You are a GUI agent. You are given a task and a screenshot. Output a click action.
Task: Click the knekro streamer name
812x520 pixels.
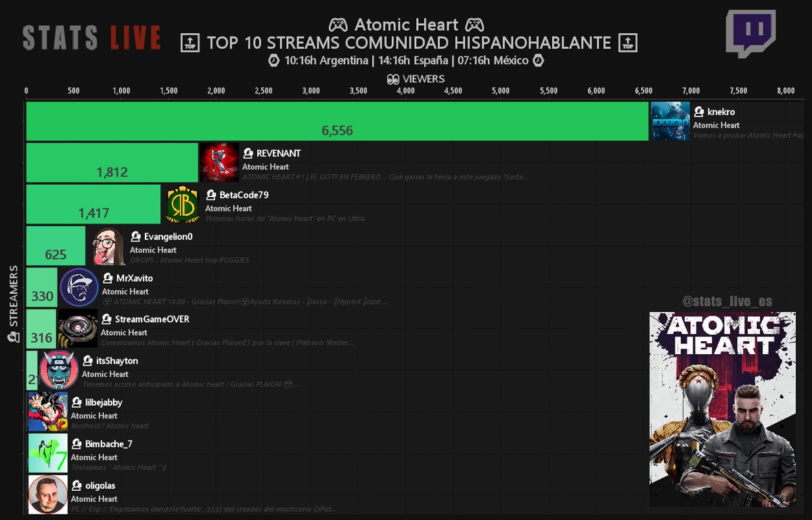point(721,112)
